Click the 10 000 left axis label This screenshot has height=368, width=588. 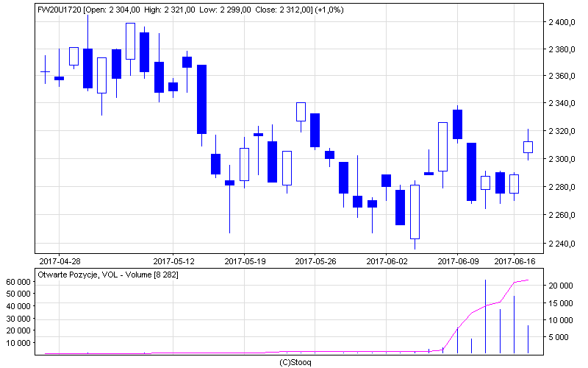coord(18,343)
